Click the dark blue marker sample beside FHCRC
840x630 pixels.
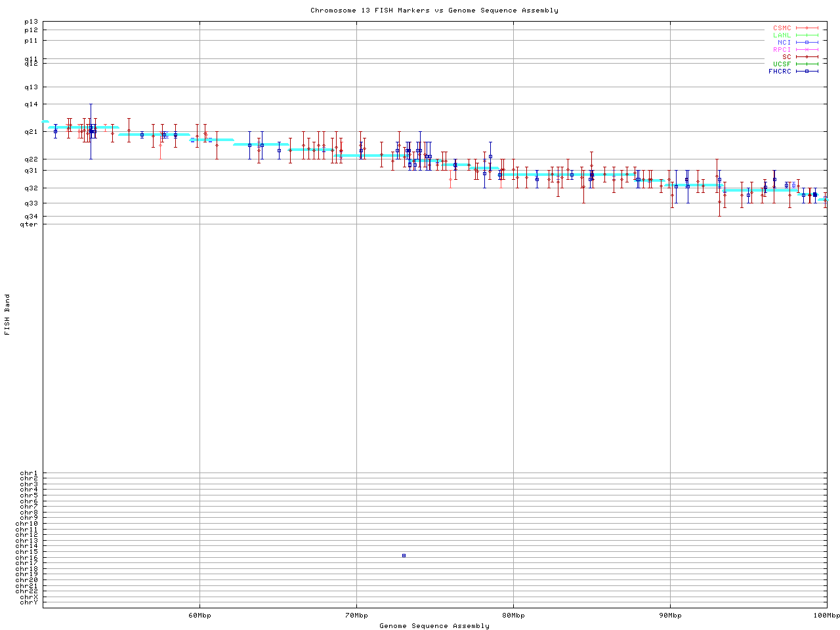coord(807,71)
